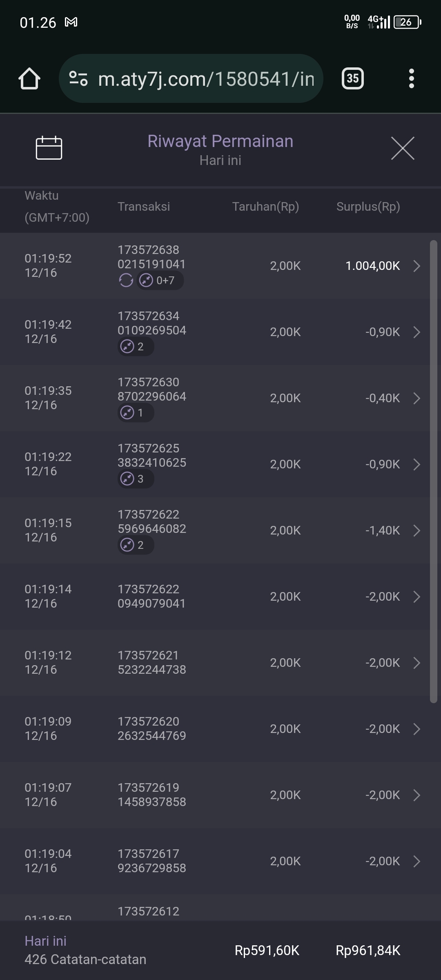The height and width of the screenshot is (980, 441).
Task: Open the 01:19:22 record with -0,90K
Action: click(416, 464)
